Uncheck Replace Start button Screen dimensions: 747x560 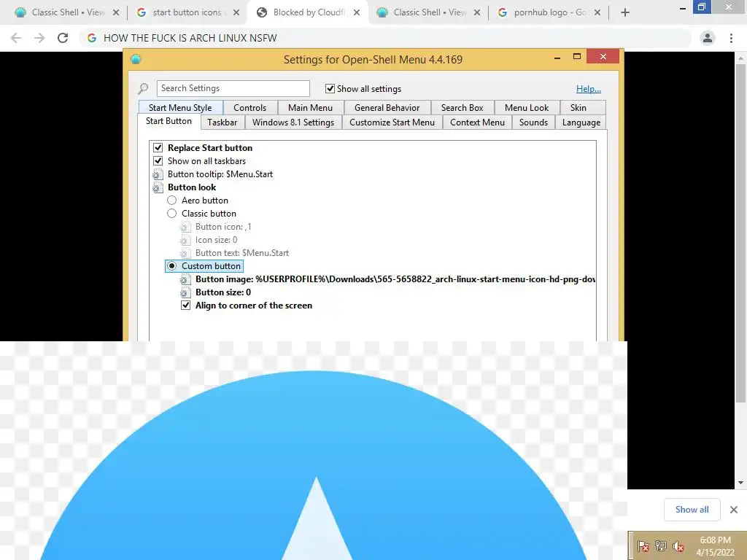point(158,147)
